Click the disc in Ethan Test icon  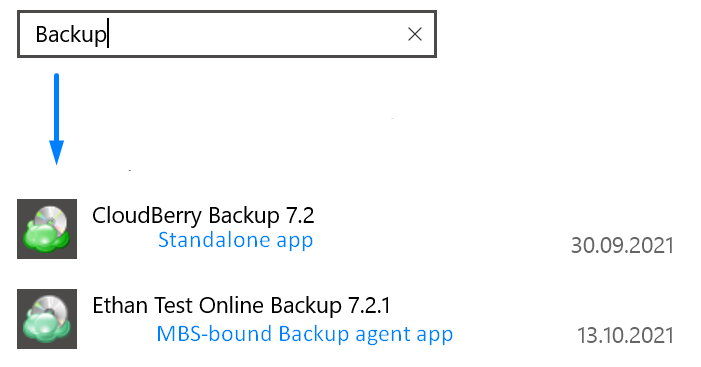[x=53, y=308]
